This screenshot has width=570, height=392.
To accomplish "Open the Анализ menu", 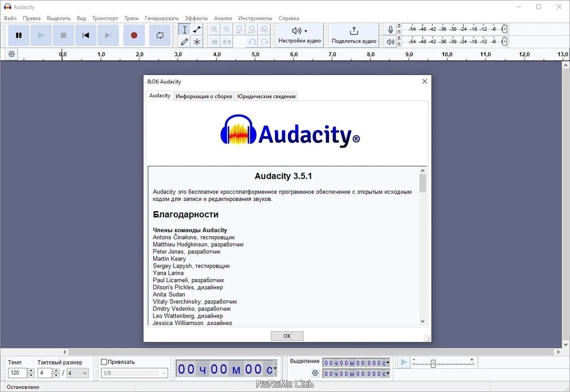I will (x=223, y=18).
